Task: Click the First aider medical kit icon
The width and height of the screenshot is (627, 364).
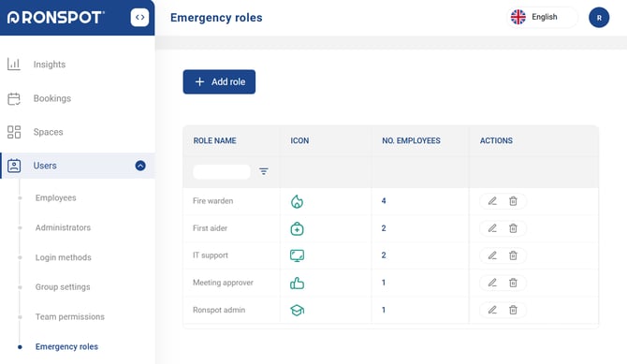Action: pyautogui.click(x=297, y=228)
